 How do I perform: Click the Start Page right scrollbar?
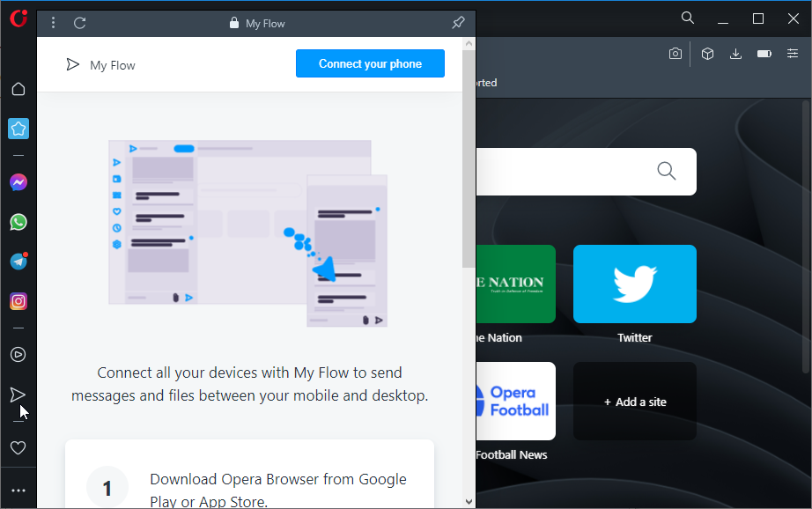pyautogui.click(x=806, y=237)
